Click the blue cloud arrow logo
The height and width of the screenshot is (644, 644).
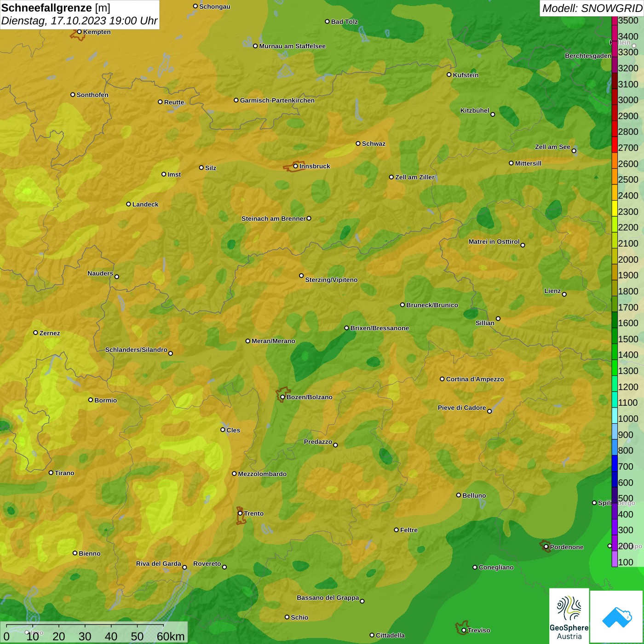pyautogui.click(x=617, y=617)
